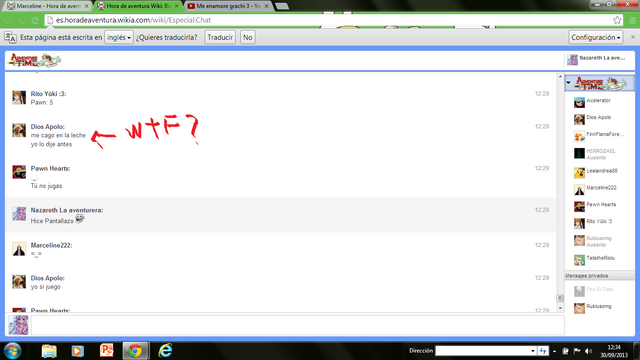
Task: Open the Dirección address dropdown arrow
Action: point(533,351)
